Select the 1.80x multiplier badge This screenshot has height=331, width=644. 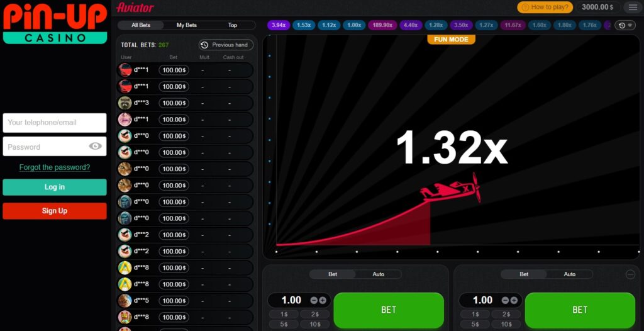[564, 25]
